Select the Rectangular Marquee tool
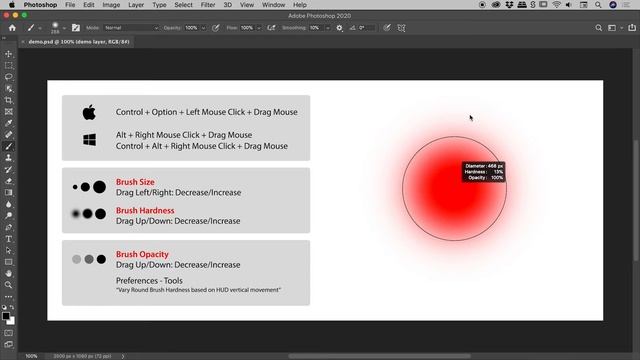 click(x=9, y=65)
